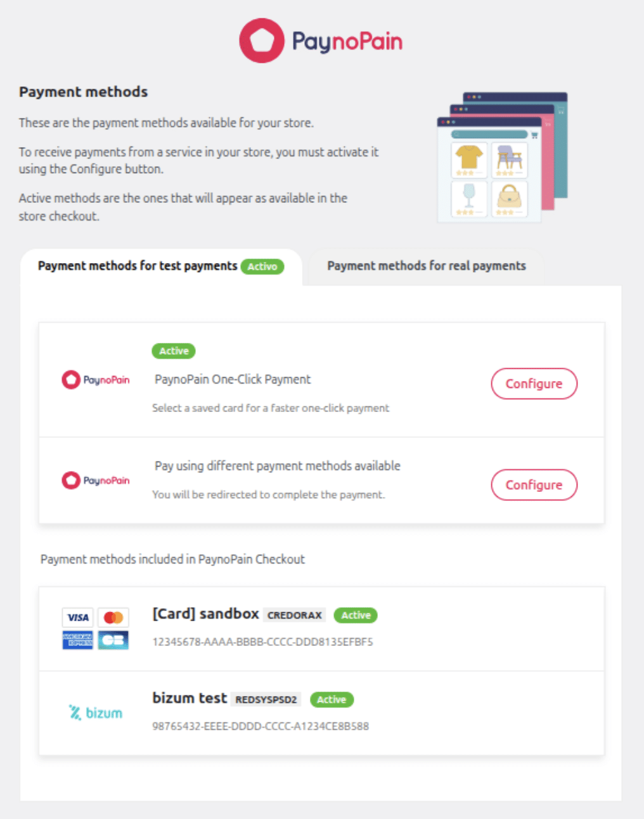Open the test payments tab
Image resolution: width=644 pixels, height=819 pixels.
[138, 266]
